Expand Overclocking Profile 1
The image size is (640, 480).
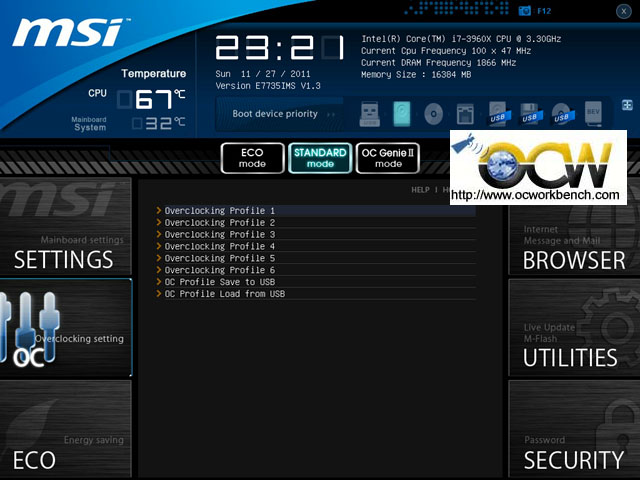(x=315, y=211)
